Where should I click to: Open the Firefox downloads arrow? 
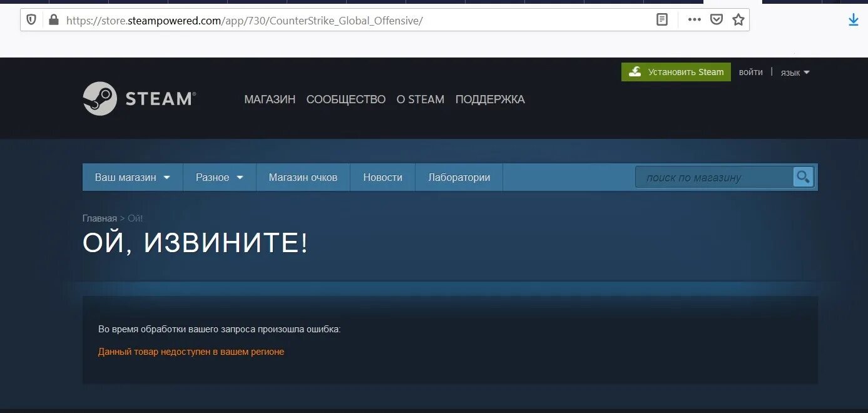click(854, 20)
